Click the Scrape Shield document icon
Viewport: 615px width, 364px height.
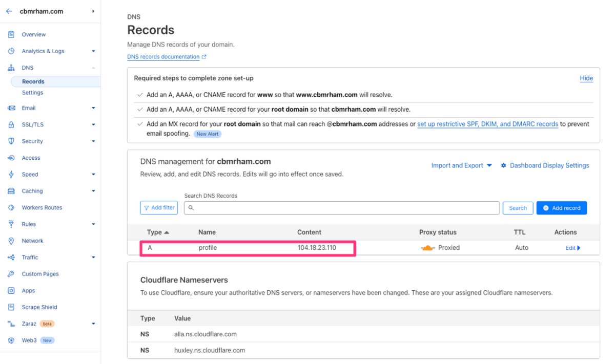(x=11, y=307)
